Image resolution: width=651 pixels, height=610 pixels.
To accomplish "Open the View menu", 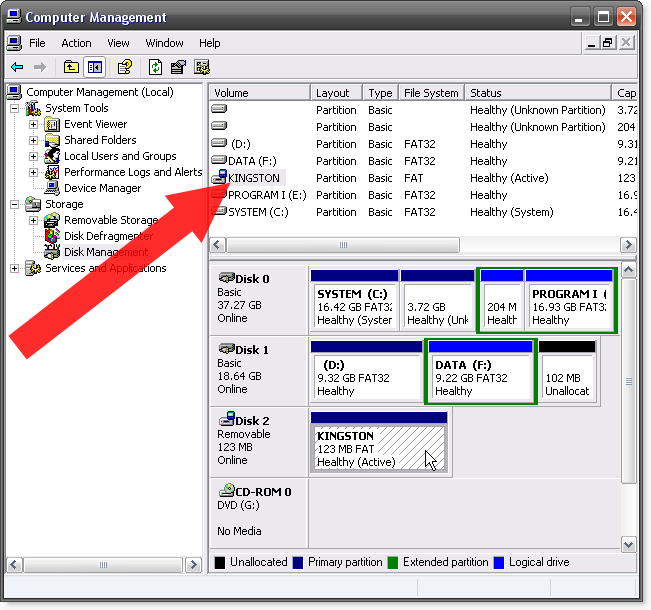I will coord(118,43).
